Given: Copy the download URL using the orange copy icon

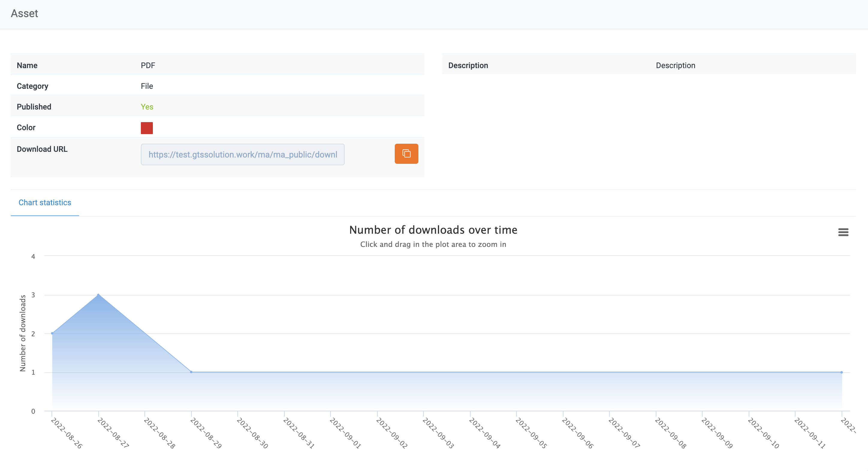Looking at the screenshot, I should point(406,154).
